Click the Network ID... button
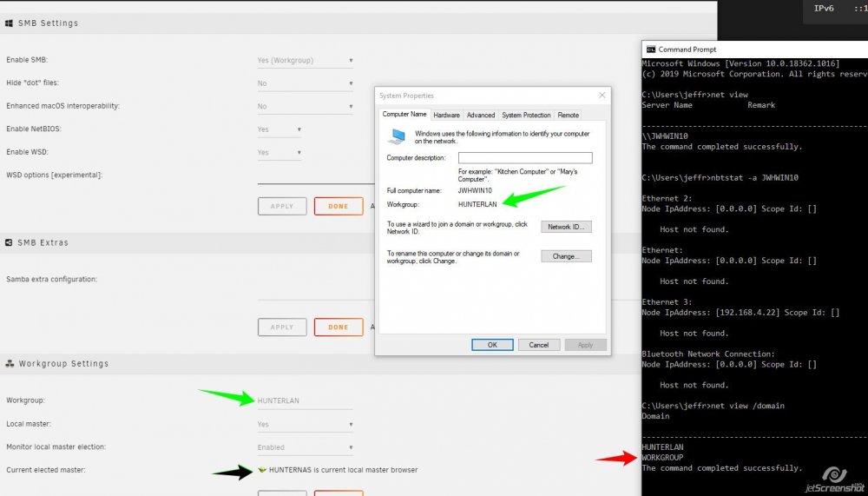The width and height of the screenshot is (868, 496). click(566, 227)
